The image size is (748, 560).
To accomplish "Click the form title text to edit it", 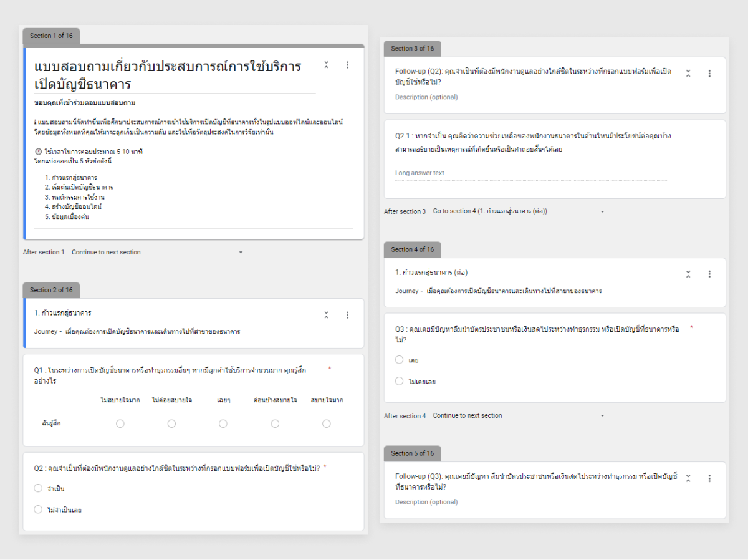I will click(x=168, y=75).
